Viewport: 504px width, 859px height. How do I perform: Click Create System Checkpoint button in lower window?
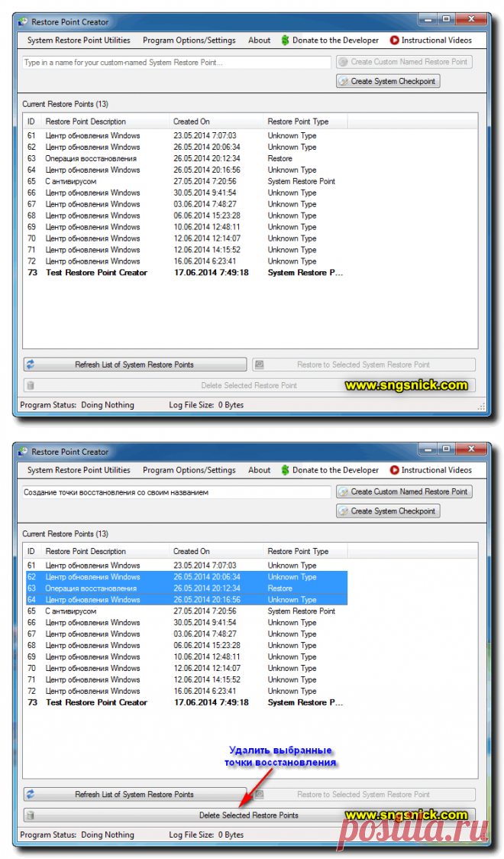pyautogui.click(x=388, y=511)
